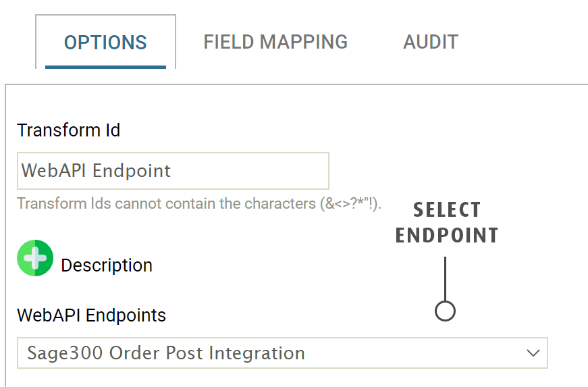The width and height of the screenshot is (588, 387).
Task: Select the Sage300 Order Post Integration value
Action: pos(166,353)
